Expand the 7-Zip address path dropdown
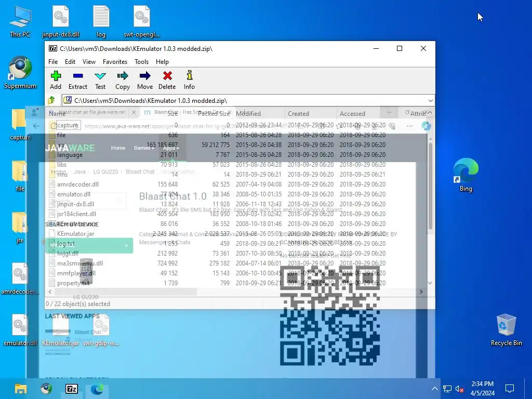Image resolution: width=532 pixels, height=399 pixels. pos(430,101)
